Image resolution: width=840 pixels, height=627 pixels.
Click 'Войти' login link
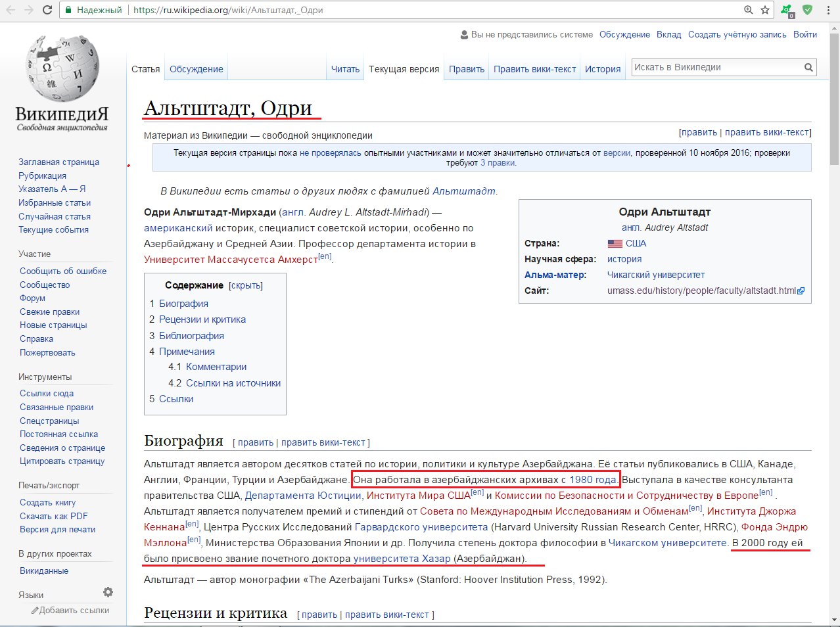pyautogui.click(x=805, y=35)
